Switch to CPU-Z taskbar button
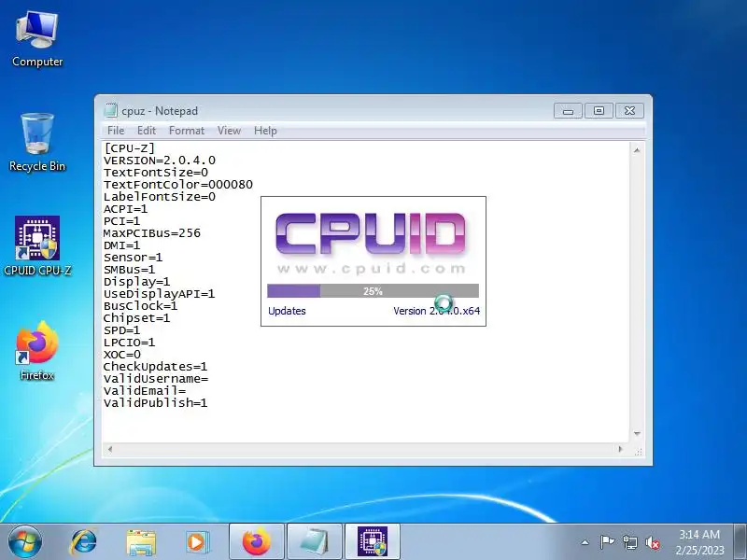This screenshot has height=560, width=747. pos(373,541)
